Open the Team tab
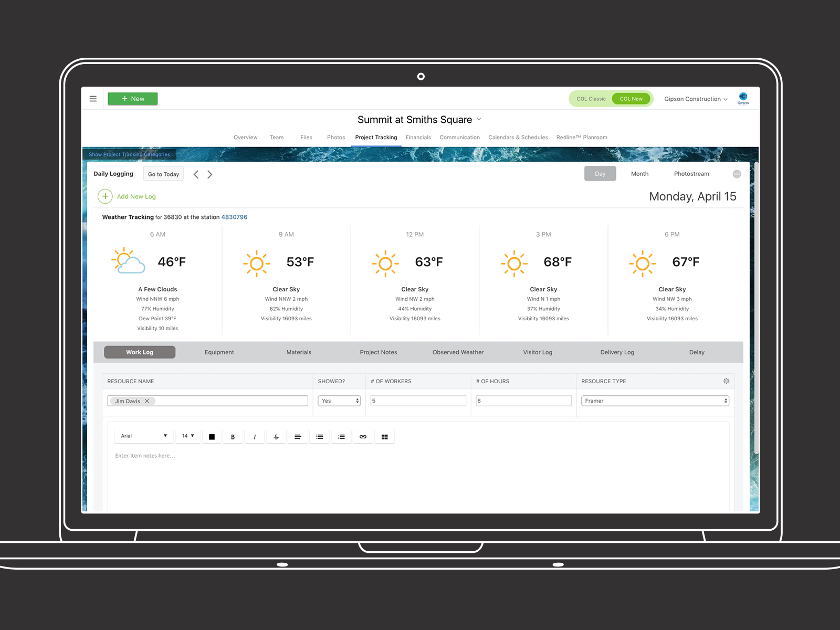Image resolution: width=840 pixels, height=630 pixels. [277, 138]
